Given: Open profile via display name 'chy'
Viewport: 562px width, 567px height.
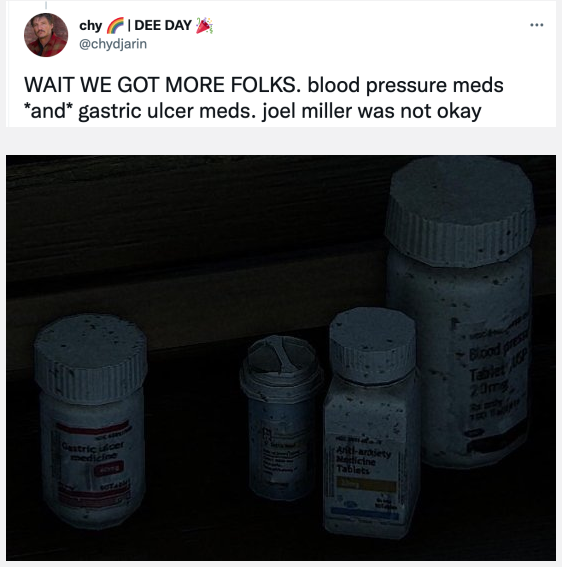Looking at the screenshot, I should 91,26.
